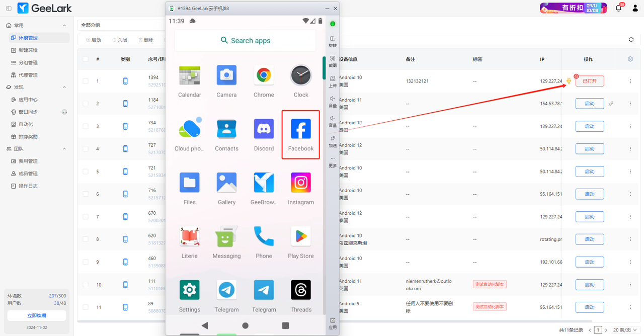644x336 pixels.
Task: Click the 立即续期 renew button
Action: (x=37, y=315)
